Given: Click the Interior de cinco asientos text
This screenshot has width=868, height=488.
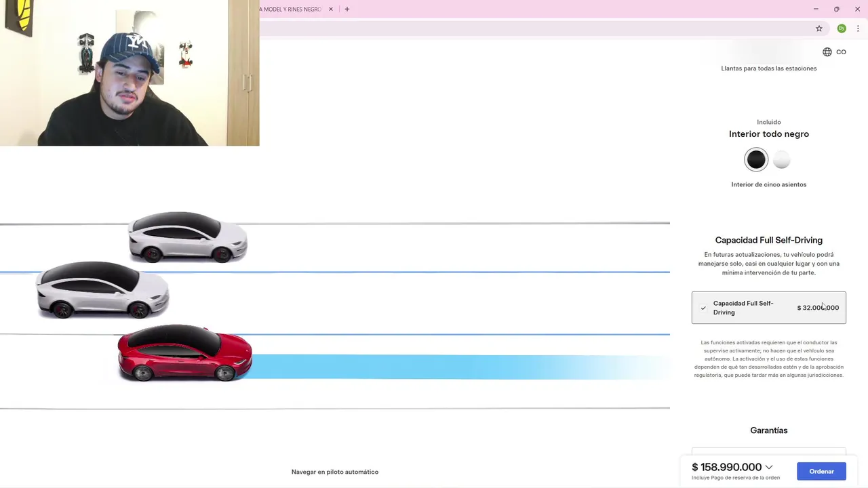Looking at the screenshot, I should coord(769,184).
